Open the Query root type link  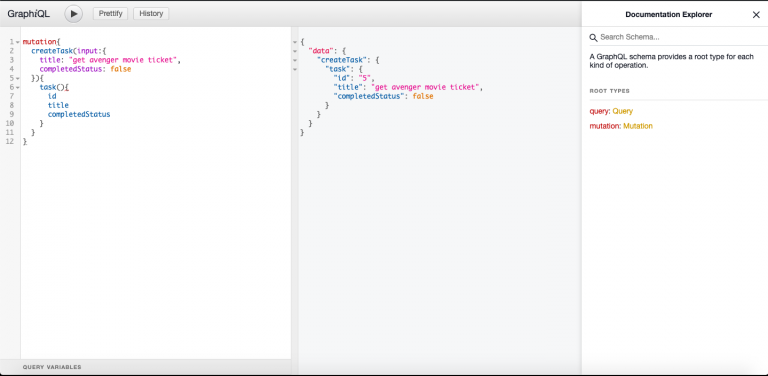623,111
